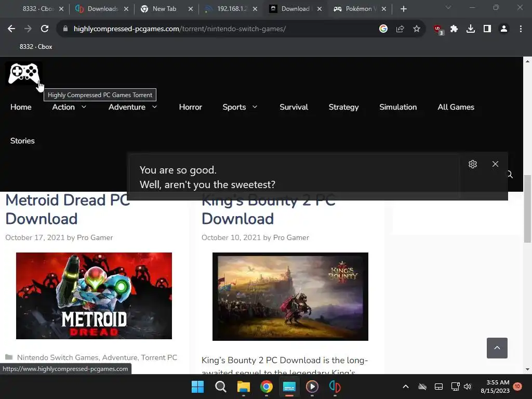Open the Torrent PC category link
The image size is (532, 399).
click(159, 357)
